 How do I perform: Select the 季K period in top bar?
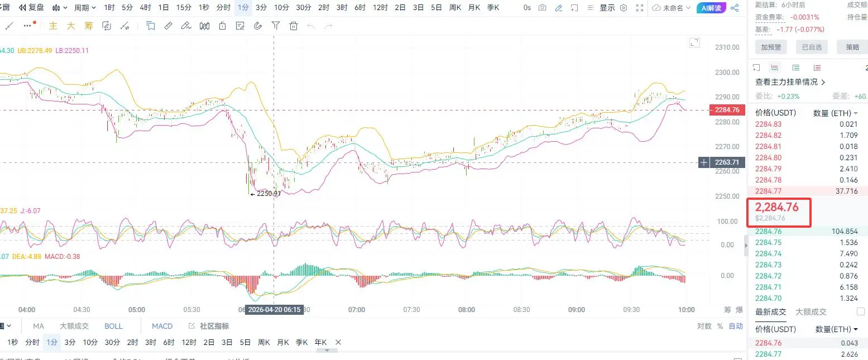[493, 8]
